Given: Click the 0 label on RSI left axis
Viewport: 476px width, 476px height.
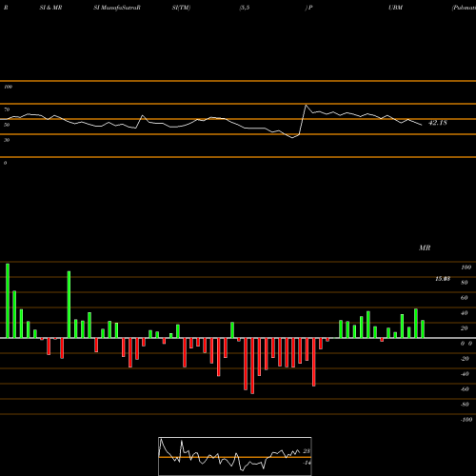Looking at the screenshot, I should pos(5,163).
